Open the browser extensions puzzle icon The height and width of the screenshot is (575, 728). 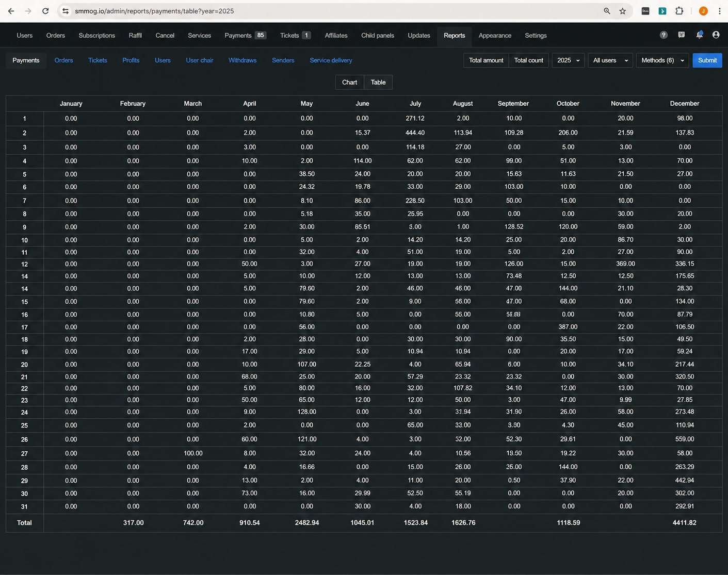coord(680,11)
